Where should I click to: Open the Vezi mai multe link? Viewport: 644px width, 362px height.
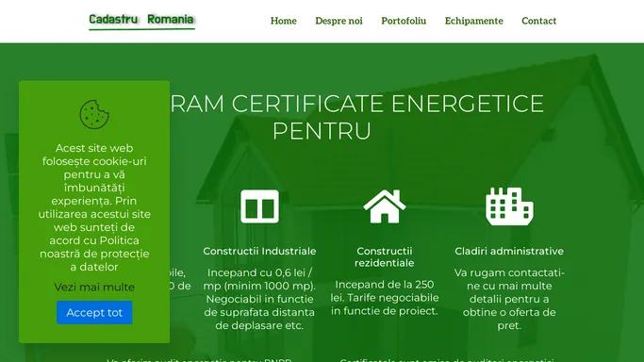[x=94, y=287]
